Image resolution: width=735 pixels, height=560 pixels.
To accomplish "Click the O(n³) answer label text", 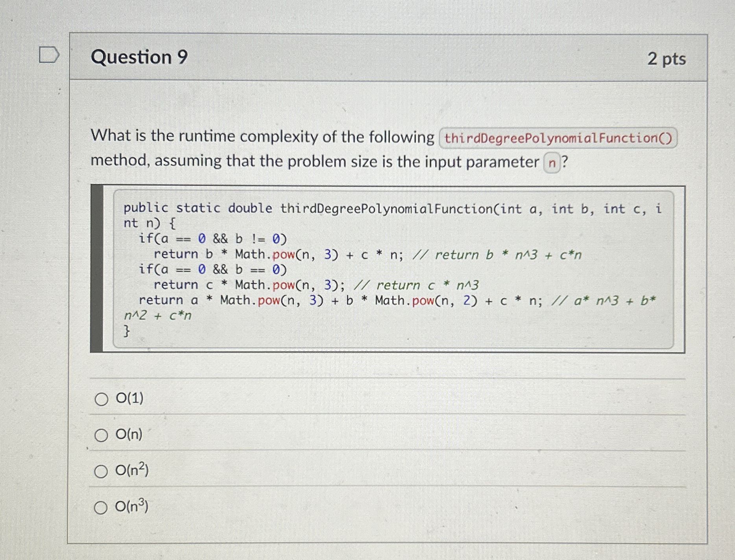I will pyautogui.click(x=131, y=507).
